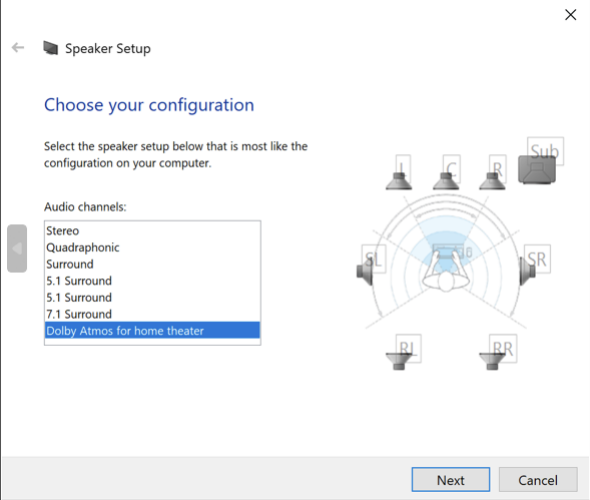Image resolution: width=590 pixels, height=500 pixels.
Task: Choose the first 5.1 Surround entry
Action: coord(152,281)
